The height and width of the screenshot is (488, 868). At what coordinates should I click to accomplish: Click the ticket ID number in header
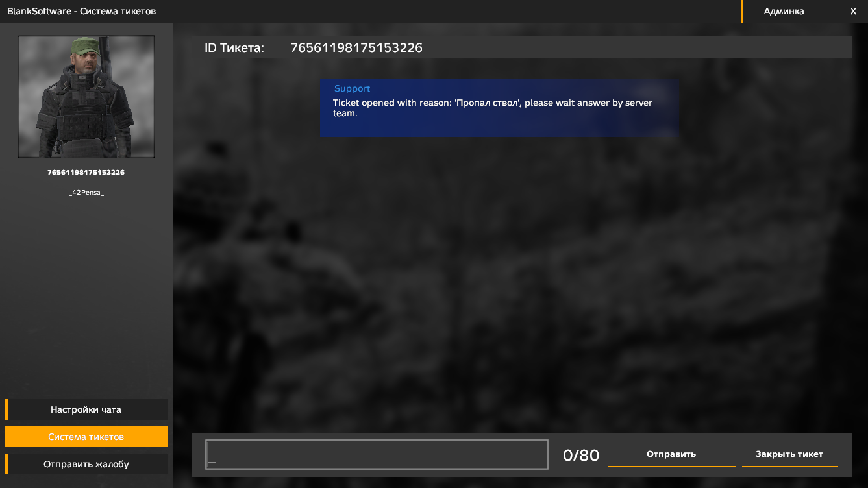pyautogui.click(x=356, y=47)
